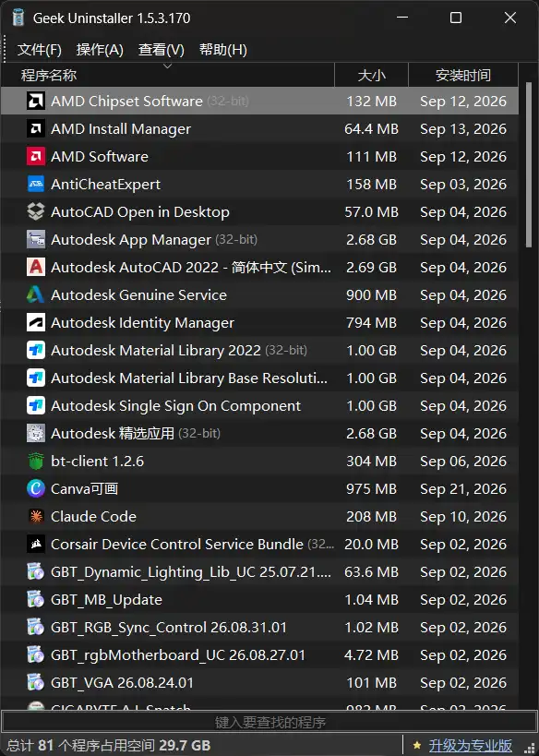This screenshot has width=539, height=756.
Task: Click the bt-client 1.2.6 green icon
Action: pyautogui.click(x=36, y=462)
